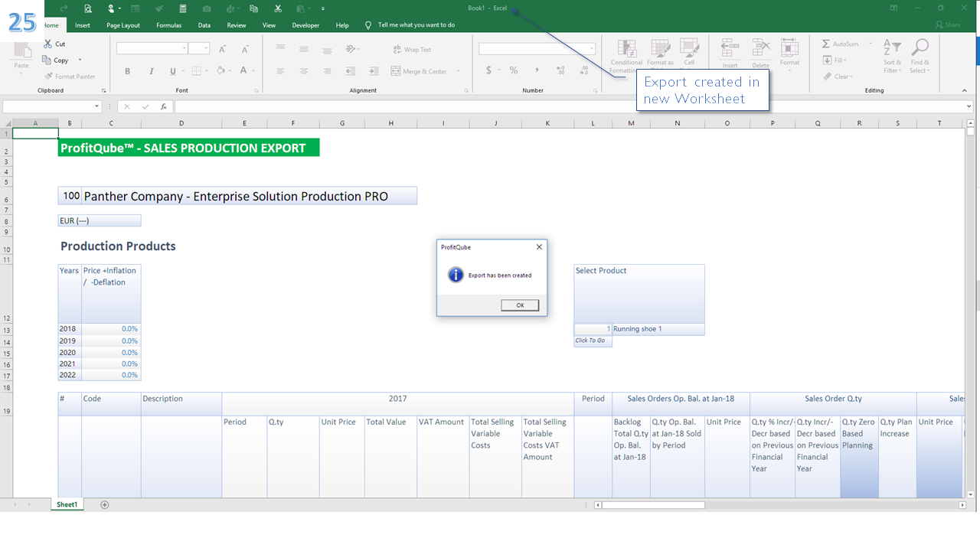Open the Review tab
Screen dimensions: 980x551
237,25
